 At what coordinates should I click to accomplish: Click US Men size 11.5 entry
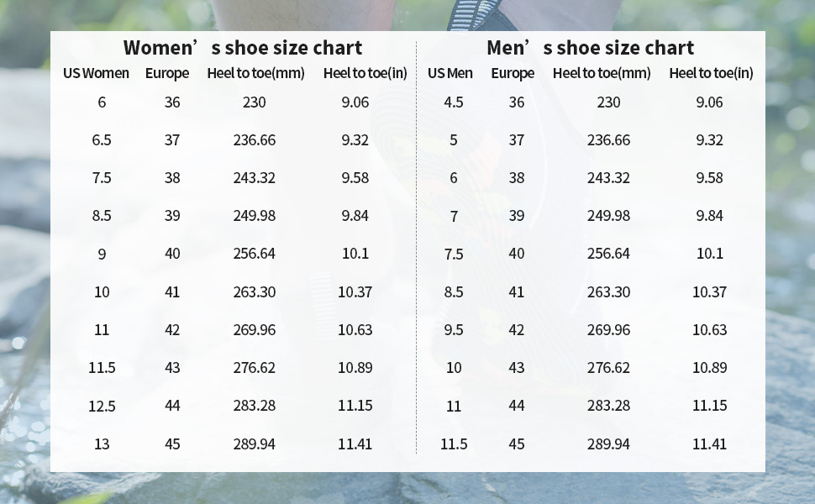454,444
